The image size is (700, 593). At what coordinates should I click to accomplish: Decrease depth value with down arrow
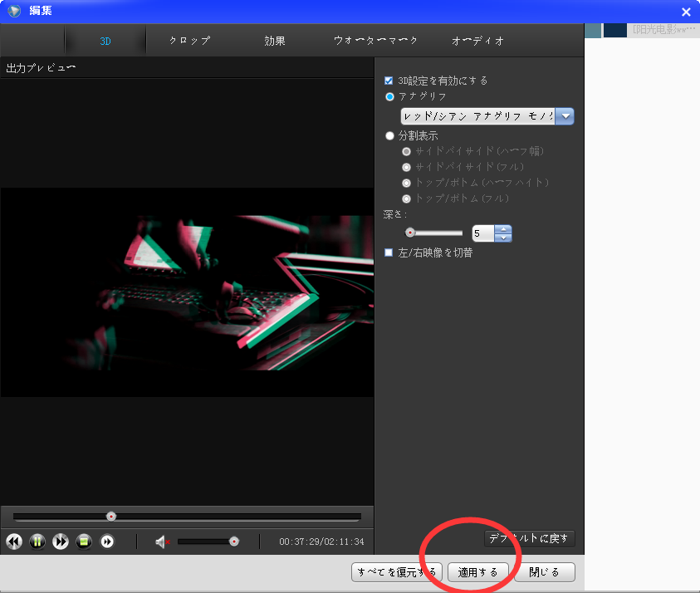tap(503, 238)
